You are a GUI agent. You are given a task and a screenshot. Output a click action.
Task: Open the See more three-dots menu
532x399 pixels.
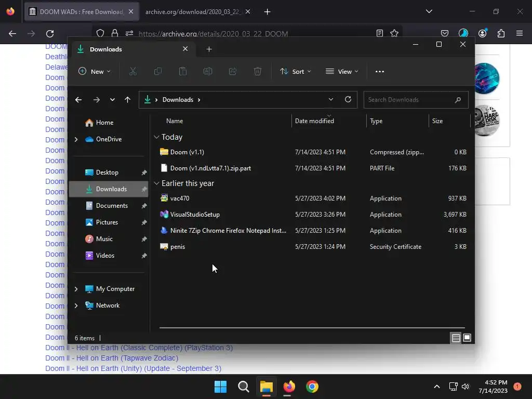pyautogui.click(x=380, y=72)
